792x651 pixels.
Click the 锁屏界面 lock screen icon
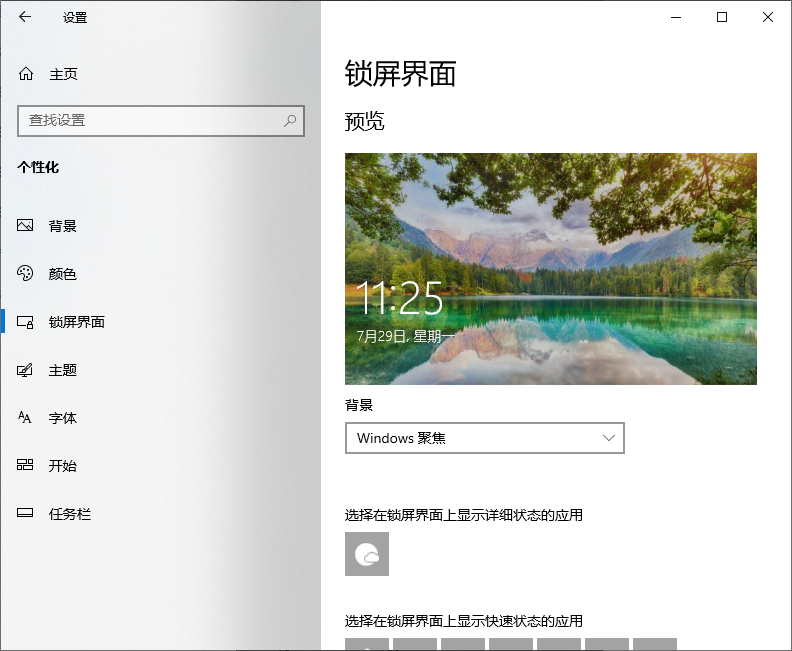click(x=25, y=322)
